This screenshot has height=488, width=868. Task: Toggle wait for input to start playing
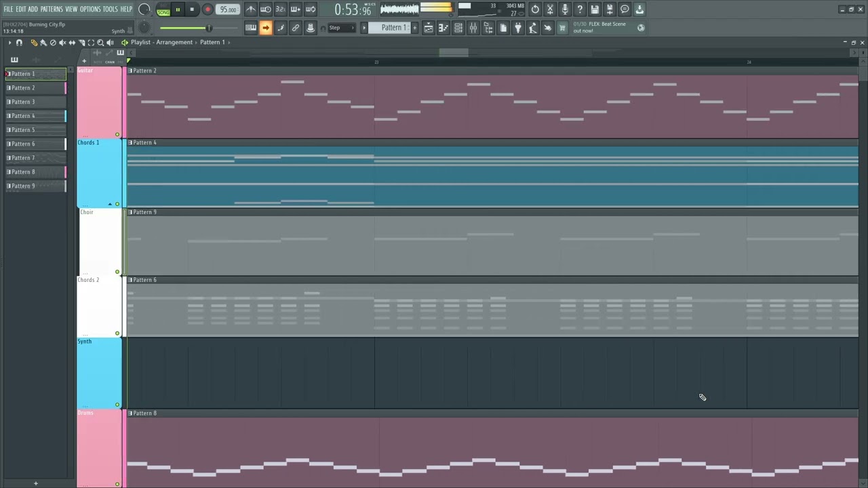pyautogui.click(x=266, y=9)
